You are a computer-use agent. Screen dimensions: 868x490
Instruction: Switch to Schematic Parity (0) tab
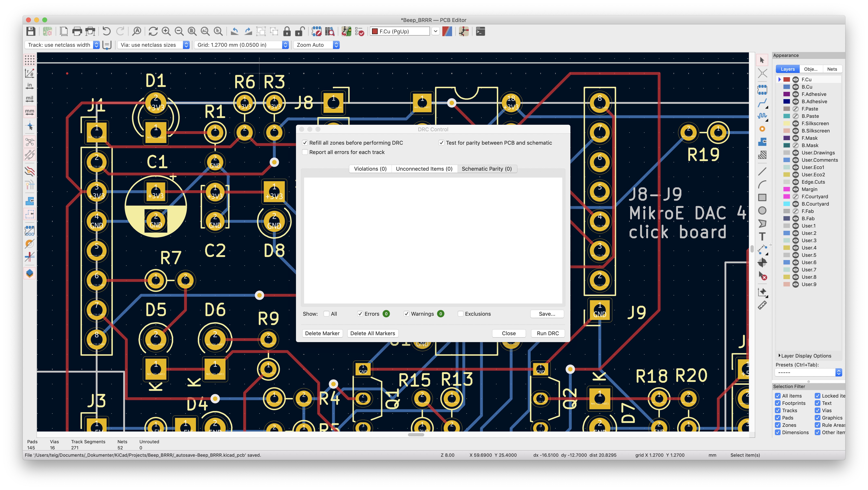[487, 169]
